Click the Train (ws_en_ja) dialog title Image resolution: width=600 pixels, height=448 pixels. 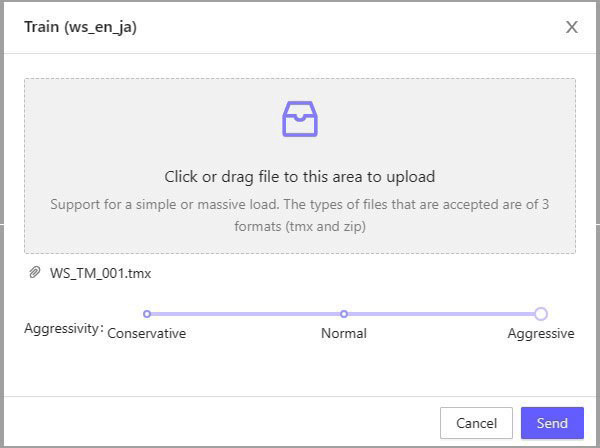(x=80, y=27)
